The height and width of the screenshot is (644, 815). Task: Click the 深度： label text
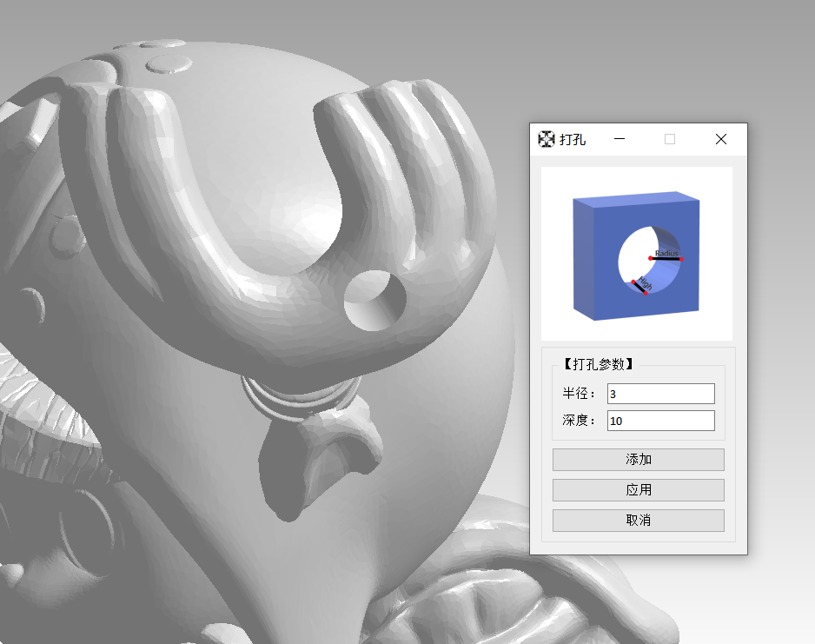click(x=579, y=420)
